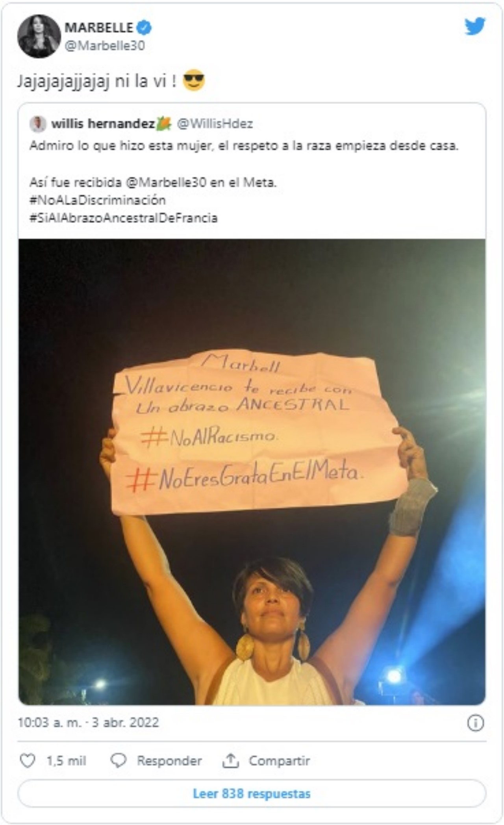Like the tweet via the heart icon
Screen dimensions: 504x825
click(x=28, y=760)
